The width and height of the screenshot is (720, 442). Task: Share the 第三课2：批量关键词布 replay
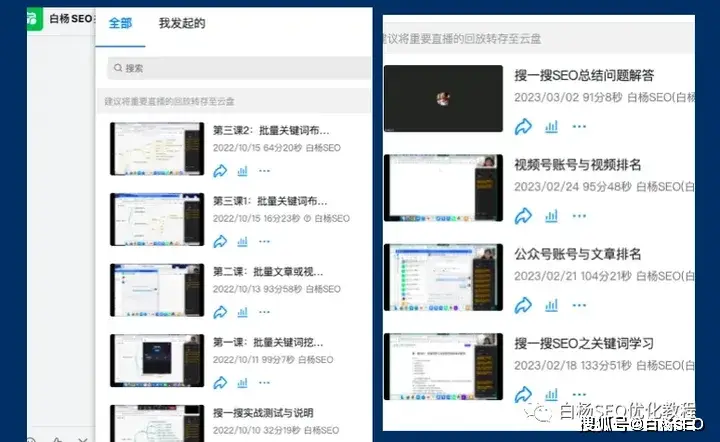point(220,171)
